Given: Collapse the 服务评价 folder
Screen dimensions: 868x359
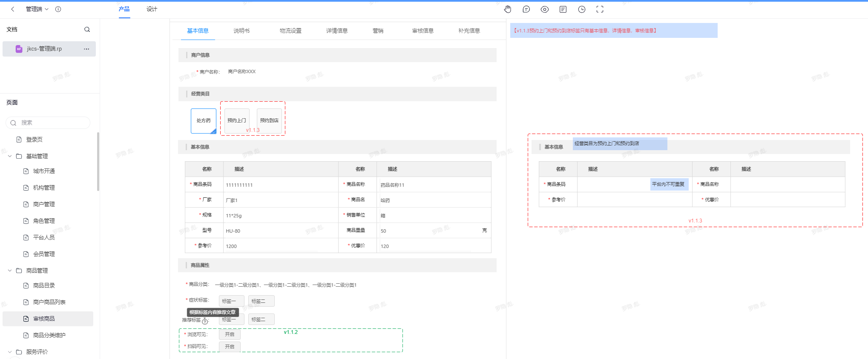Looking at the screenshot, I should point(10,352).
